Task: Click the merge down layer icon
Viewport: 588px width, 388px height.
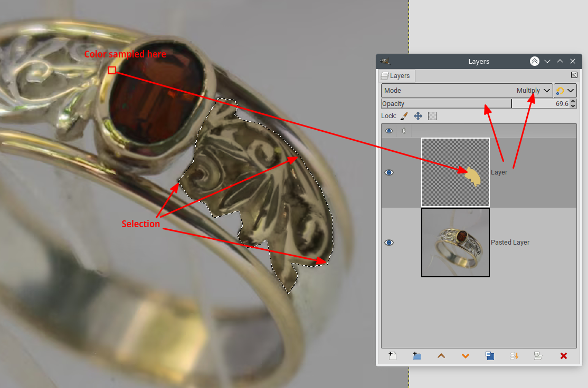Action: [514, 356]
